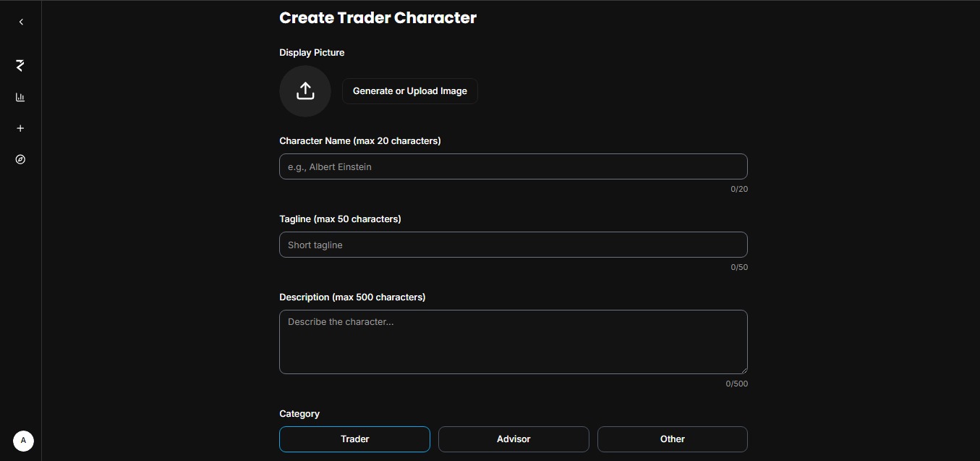Screen dimensions: 980x461
Task: Focus the Character Name input field
Action: pyautogui.click(x=513, y=166)
